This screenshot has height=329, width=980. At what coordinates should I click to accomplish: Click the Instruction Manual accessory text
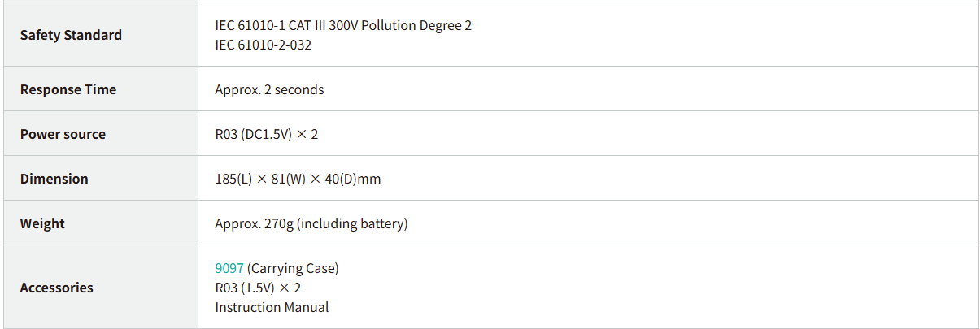point(272,307)
